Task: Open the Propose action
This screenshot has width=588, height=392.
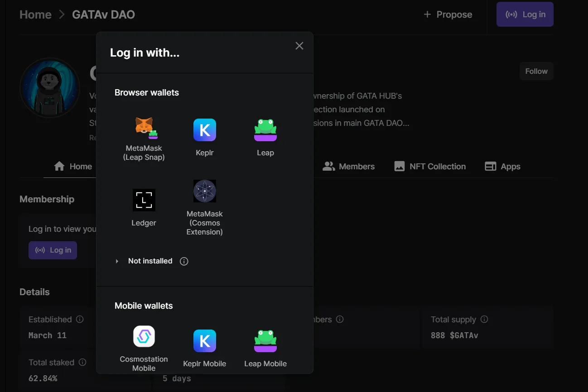Action: (448, 14)
